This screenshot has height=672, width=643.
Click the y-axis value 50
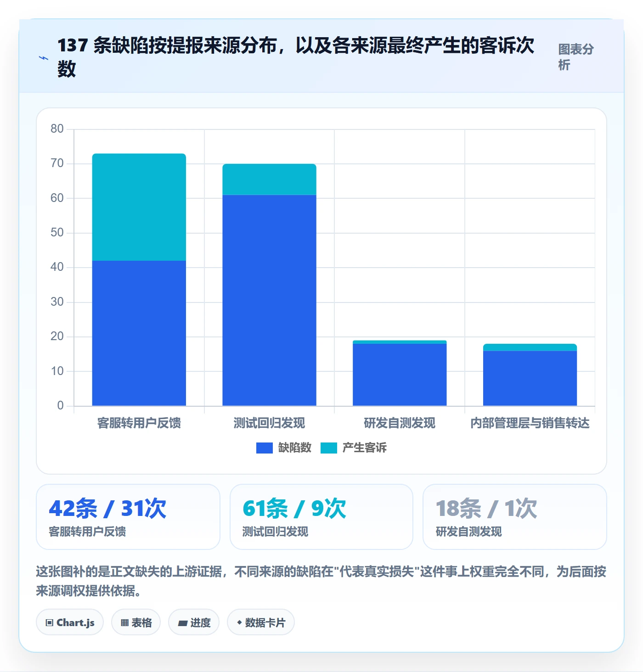click(57, 232)
